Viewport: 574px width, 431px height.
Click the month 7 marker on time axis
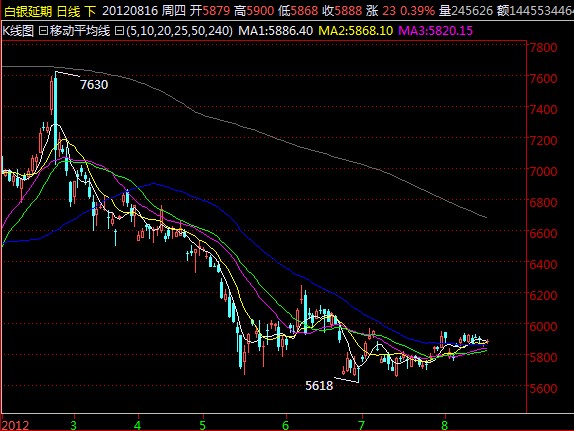coord(362,425)
